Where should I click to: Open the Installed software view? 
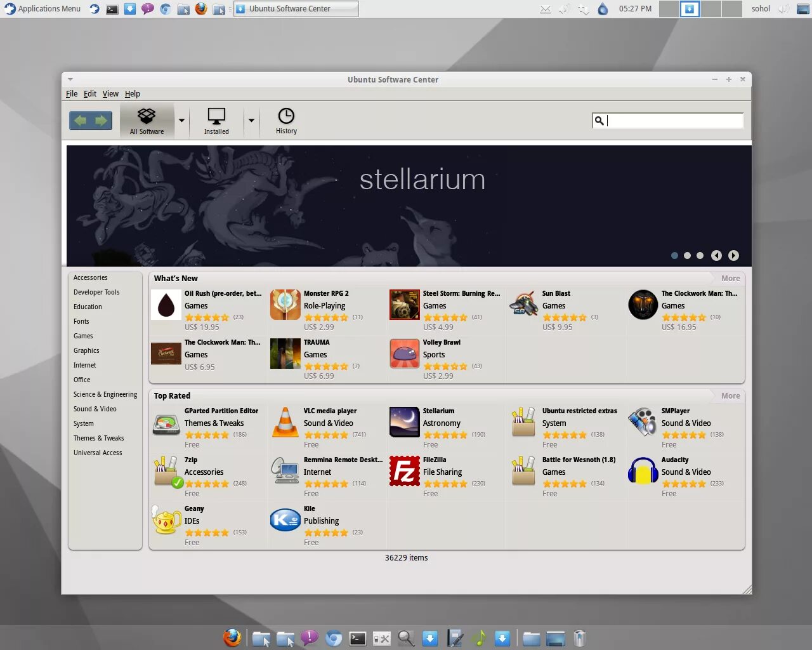tap(216, 121)
